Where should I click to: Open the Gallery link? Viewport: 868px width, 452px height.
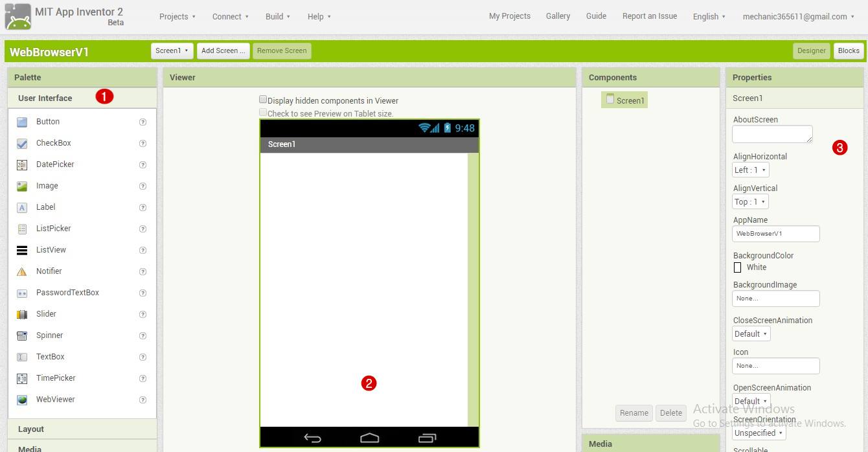pyautogui.click(x=558, y=16)
